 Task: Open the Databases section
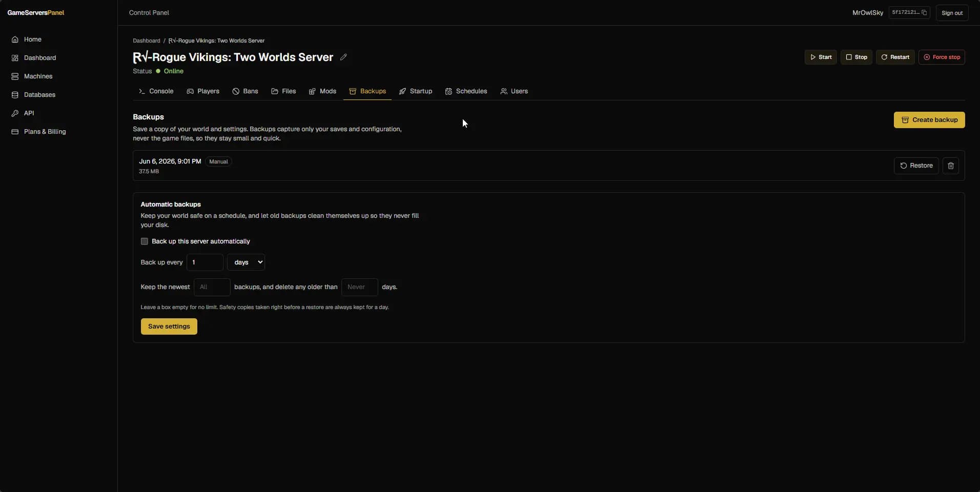pyautogui.click(x=33, y=95)
